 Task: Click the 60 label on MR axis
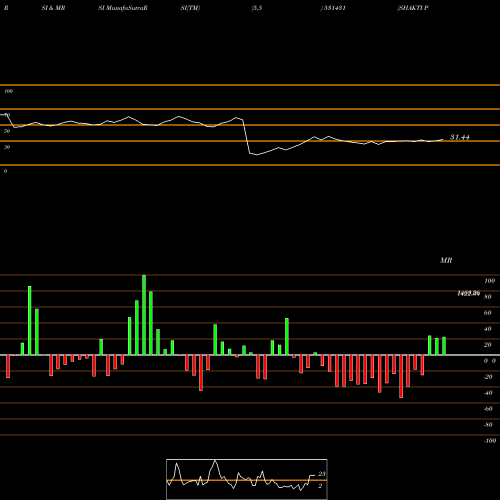tap(487, 313)
